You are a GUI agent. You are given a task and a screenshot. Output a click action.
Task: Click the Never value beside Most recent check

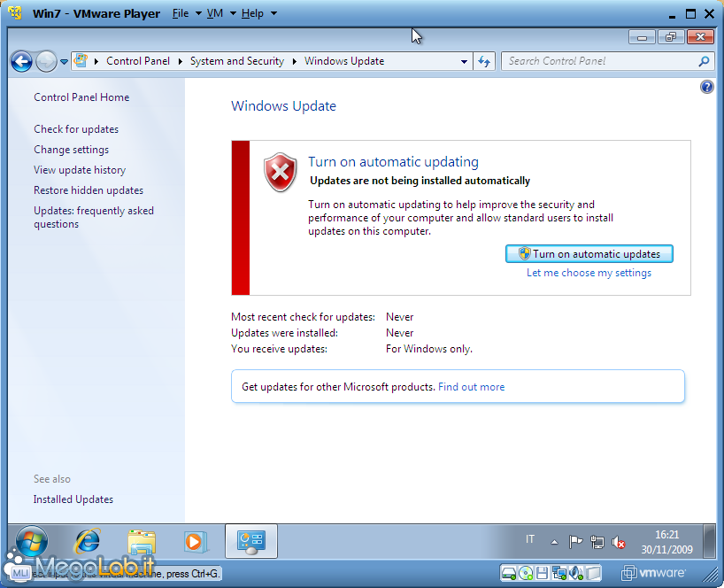pos(399,317)
